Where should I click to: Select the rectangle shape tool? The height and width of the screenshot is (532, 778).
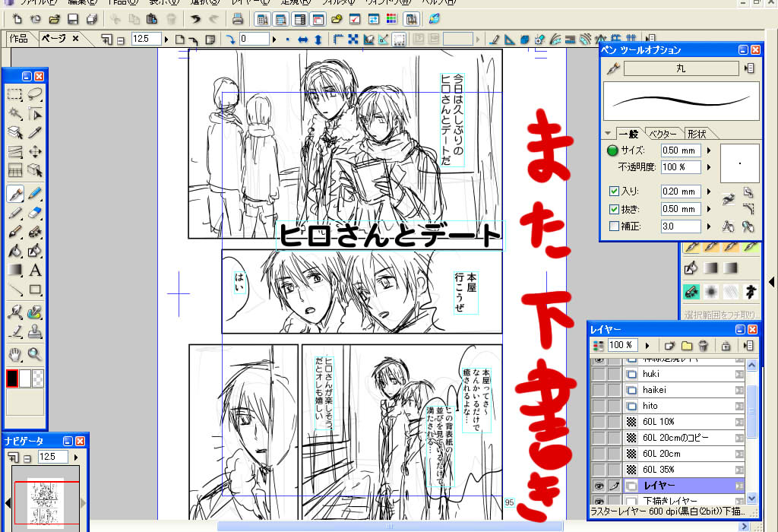click(x=35, y=289)
